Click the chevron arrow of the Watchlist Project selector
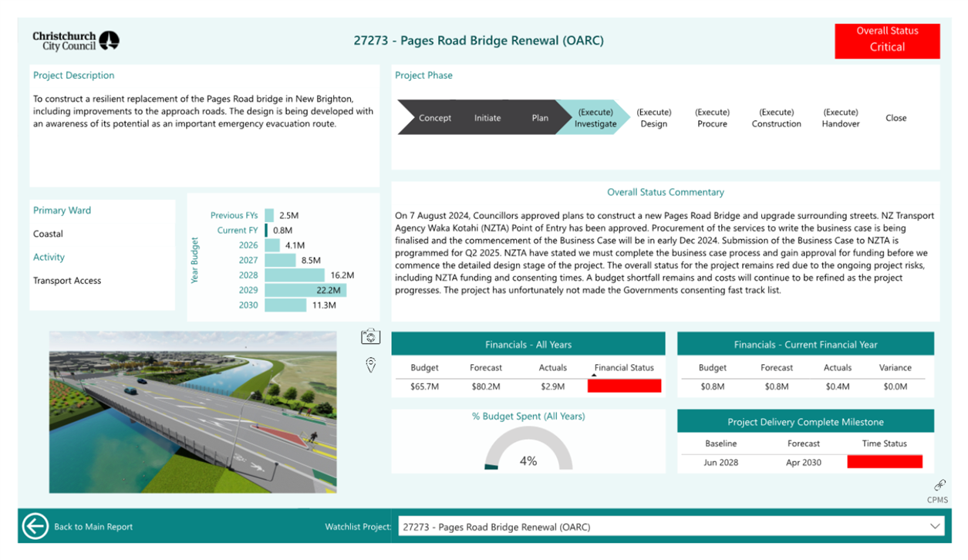968x560 pixels. click(x=935, y=527)
